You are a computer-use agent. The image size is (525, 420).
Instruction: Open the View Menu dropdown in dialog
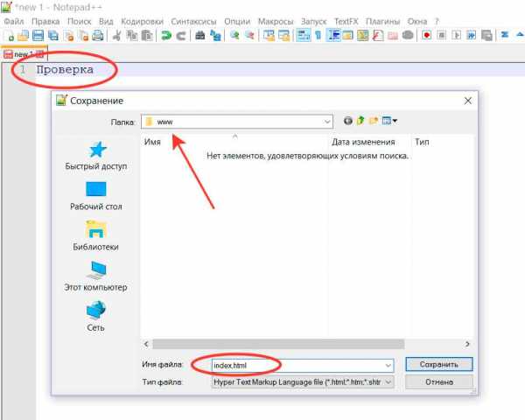tap(389, 121)
